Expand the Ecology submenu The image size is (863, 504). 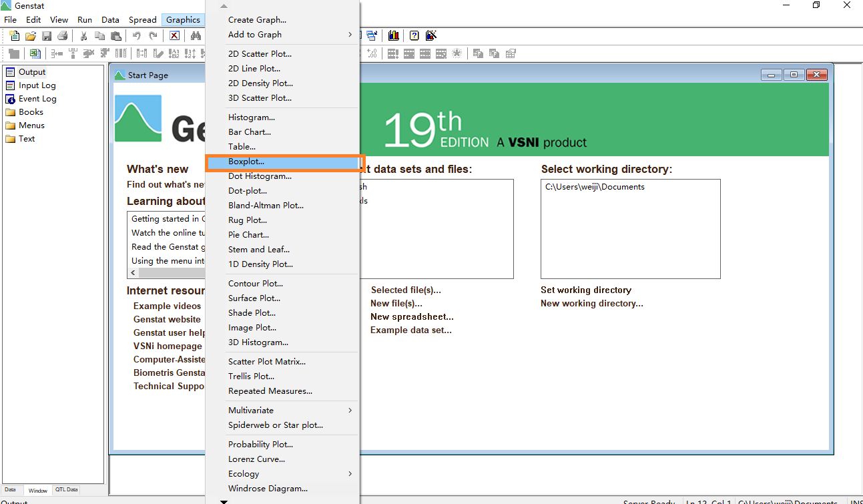tap(282, 474)
